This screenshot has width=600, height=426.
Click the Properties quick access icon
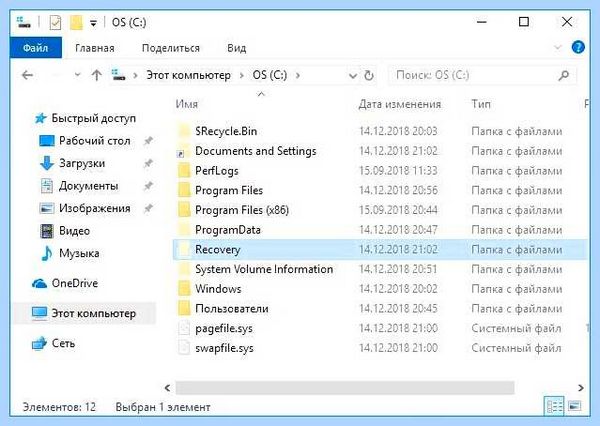click(55, 23)
